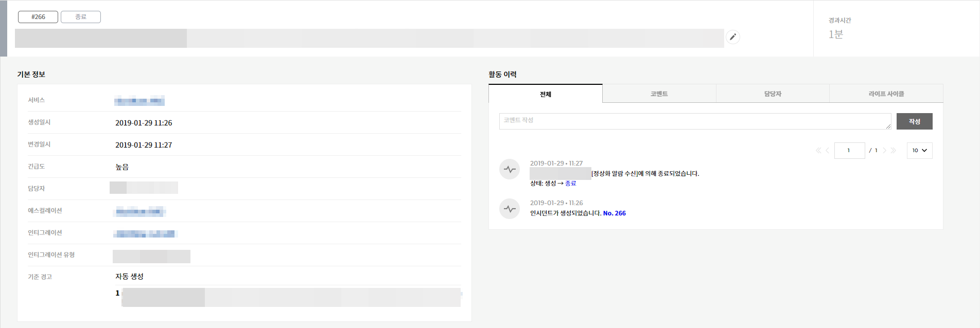Screen dimensions: 980x328
Task: Click the resize handle of the comment box
Action: [888, 126]
